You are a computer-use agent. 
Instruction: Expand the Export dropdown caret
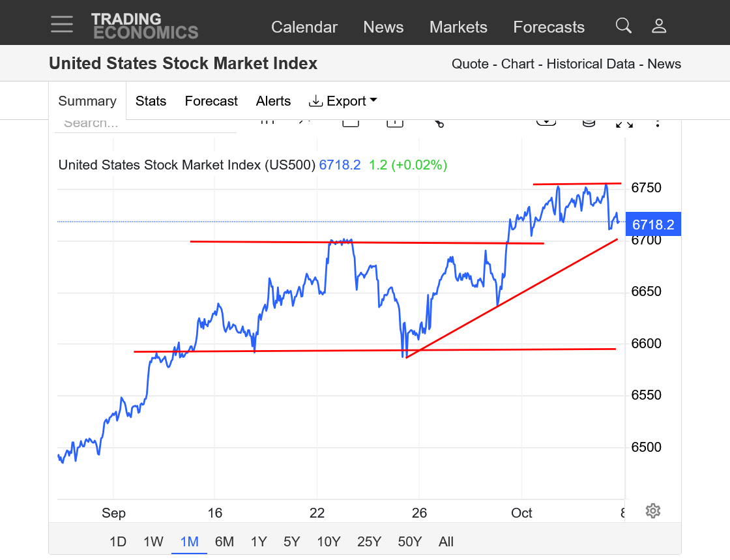click(x=373, y=100)
